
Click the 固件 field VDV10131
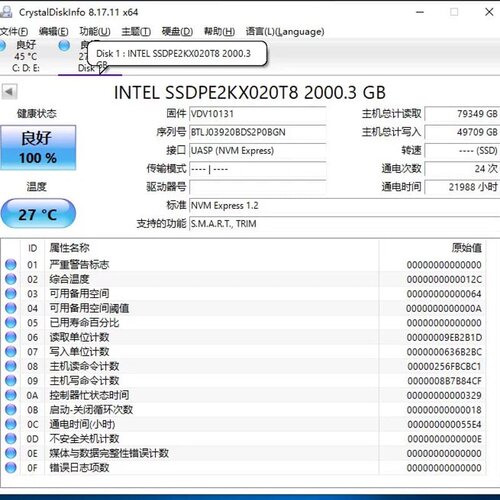257,114
